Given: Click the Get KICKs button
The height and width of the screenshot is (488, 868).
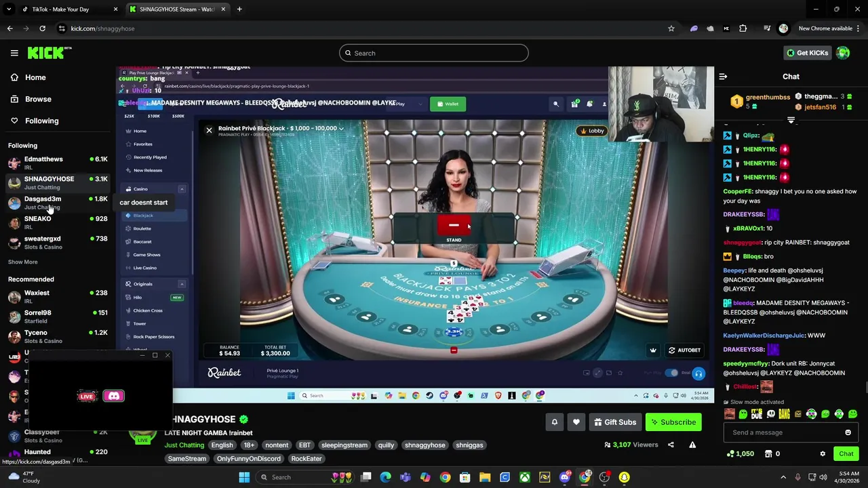Looking at the screenshot, I should click(807, 53).
